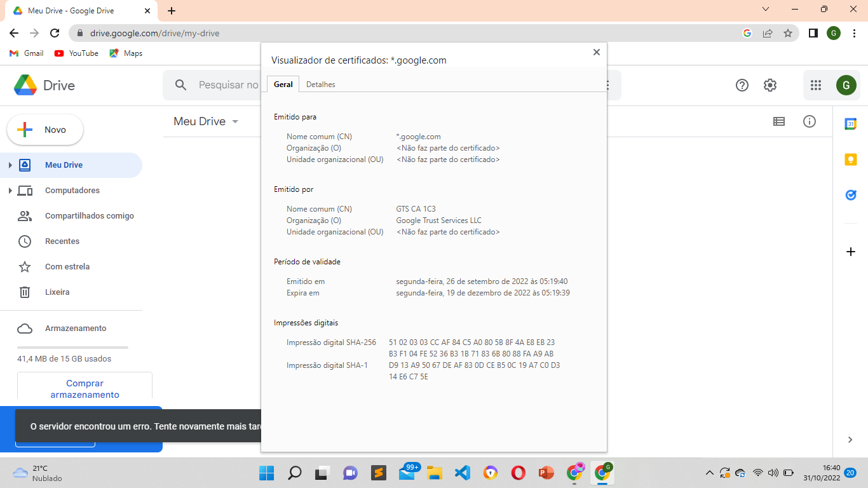Expand the Computadores tree arrow

[x=10, y=191]
